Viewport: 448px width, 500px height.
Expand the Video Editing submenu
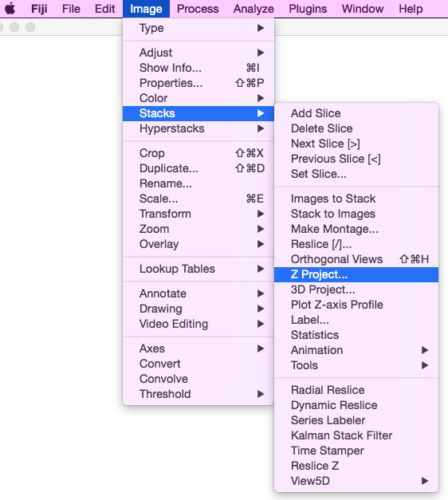point(198,324)
